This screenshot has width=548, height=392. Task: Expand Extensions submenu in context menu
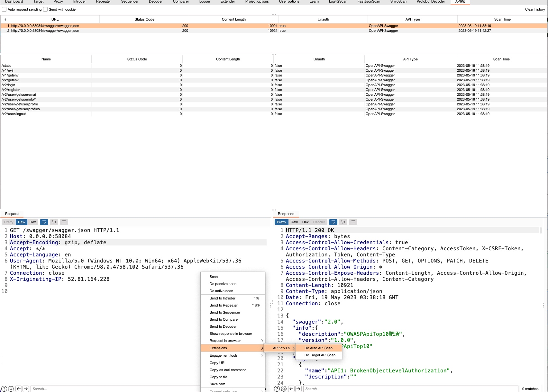232,348
